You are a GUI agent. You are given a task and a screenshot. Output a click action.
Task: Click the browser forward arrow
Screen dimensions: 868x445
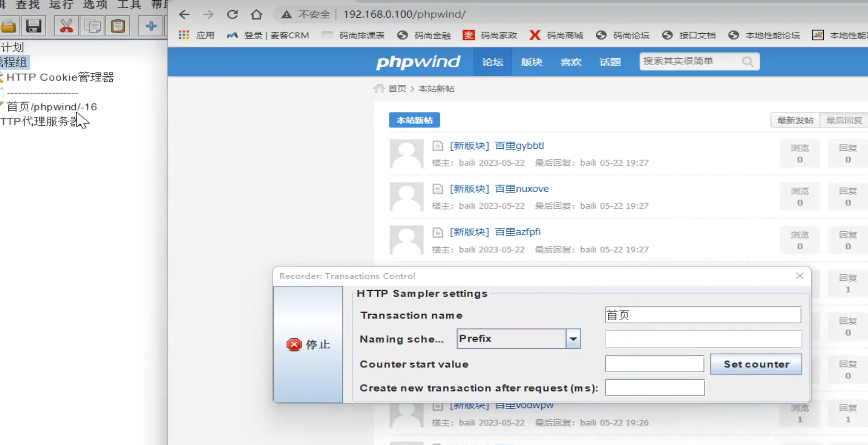(208, 15)
